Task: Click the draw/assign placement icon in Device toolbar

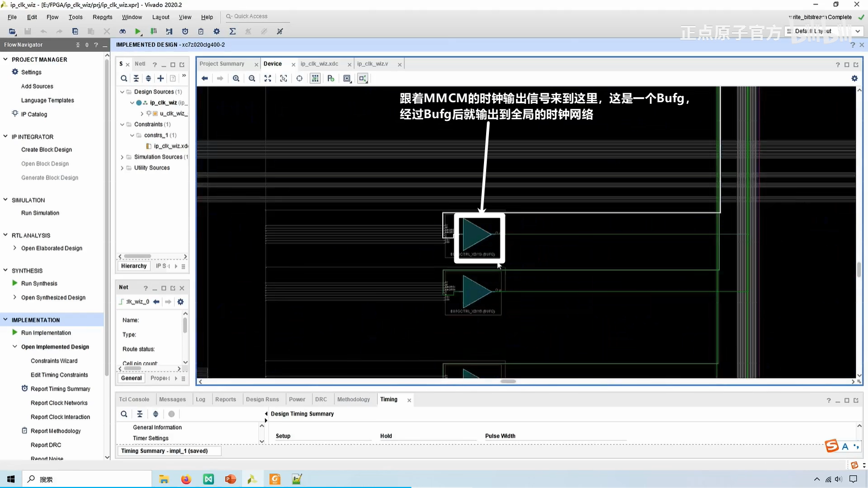Action: coord(331,79)
